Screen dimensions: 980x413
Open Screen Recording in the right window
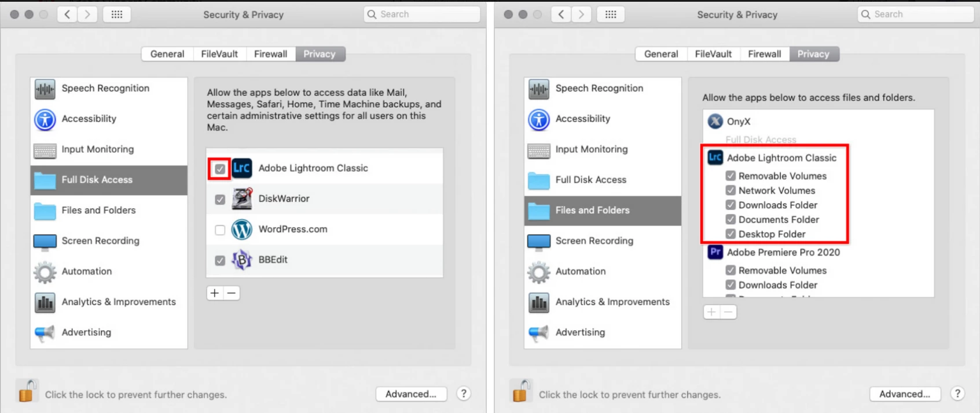tap(603, 241)
